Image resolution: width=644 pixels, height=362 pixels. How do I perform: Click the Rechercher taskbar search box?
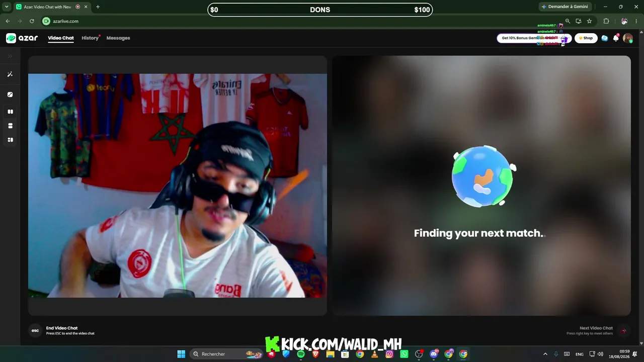[227, 354]
